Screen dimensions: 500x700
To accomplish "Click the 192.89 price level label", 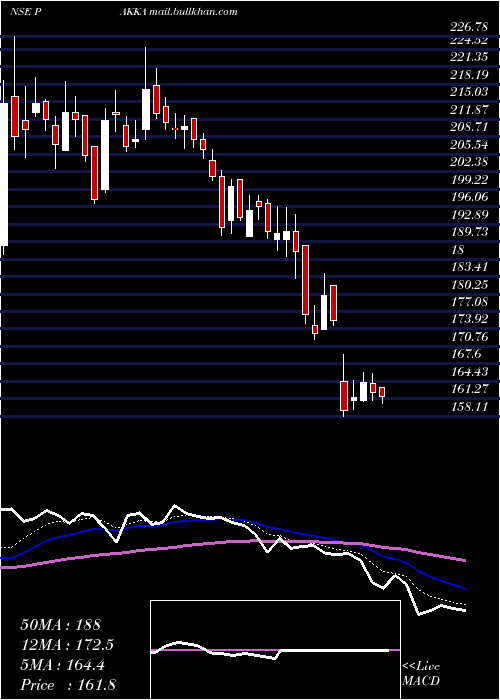I will [469, 215].
